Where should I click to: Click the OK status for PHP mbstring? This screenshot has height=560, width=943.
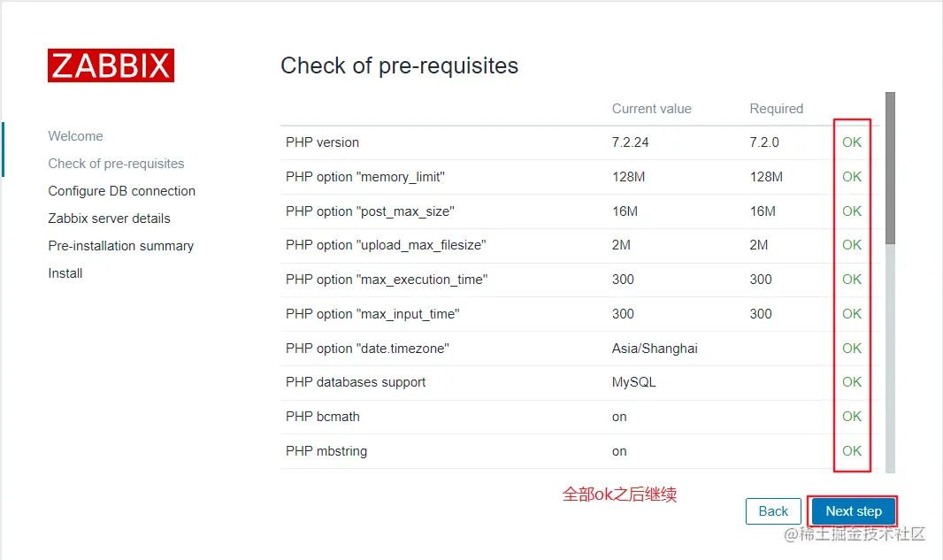pyautogui.click(x=852, y=451)
